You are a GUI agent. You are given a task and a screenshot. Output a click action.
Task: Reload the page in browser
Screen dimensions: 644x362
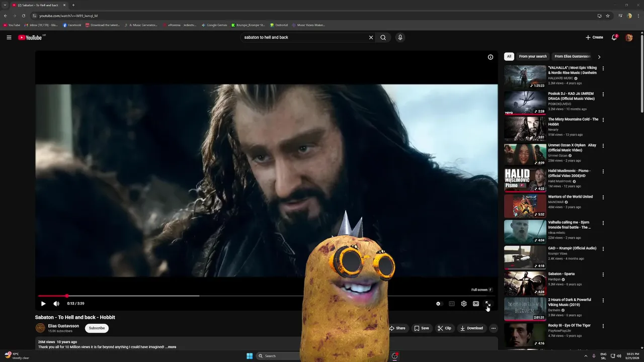[x=23, y=16]
